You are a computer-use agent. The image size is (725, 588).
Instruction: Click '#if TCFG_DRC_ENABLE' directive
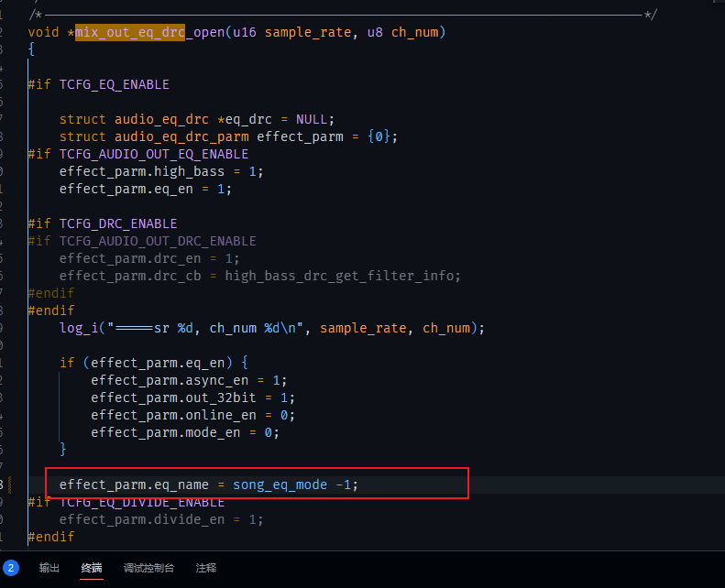[103, 223]
